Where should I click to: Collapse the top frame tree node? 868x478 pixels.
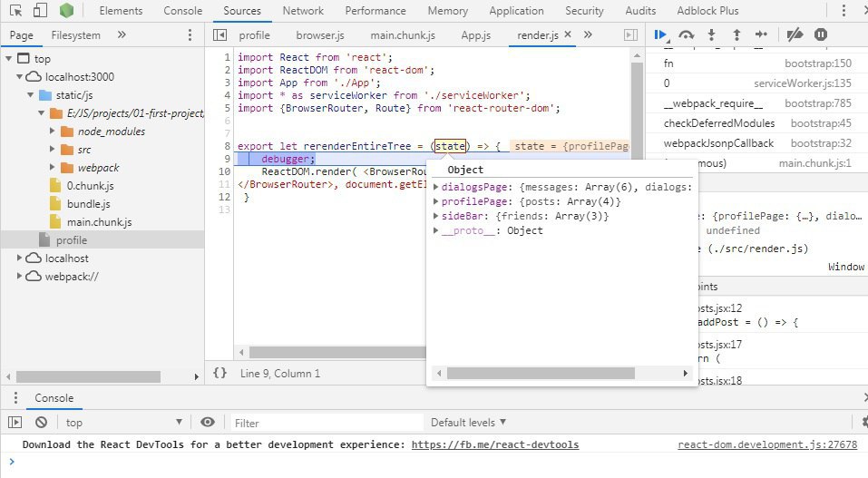click(x=9, y=58)
